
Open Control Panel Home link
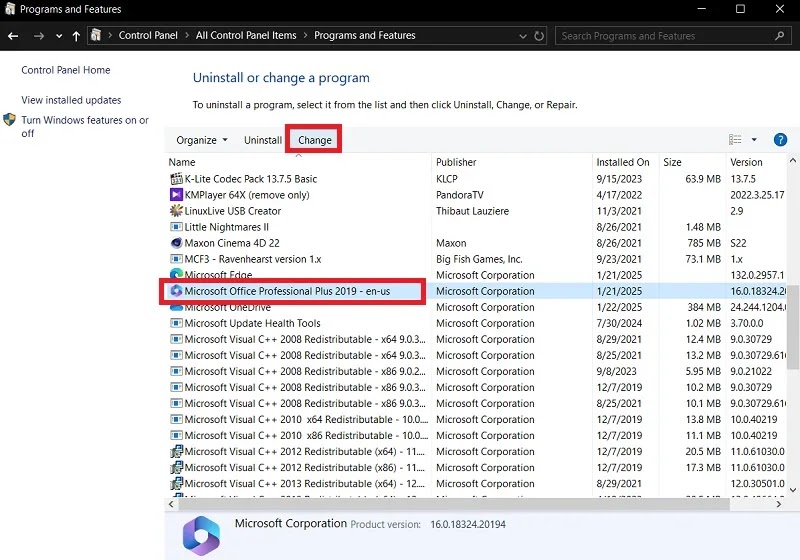(x=65, y=70)
